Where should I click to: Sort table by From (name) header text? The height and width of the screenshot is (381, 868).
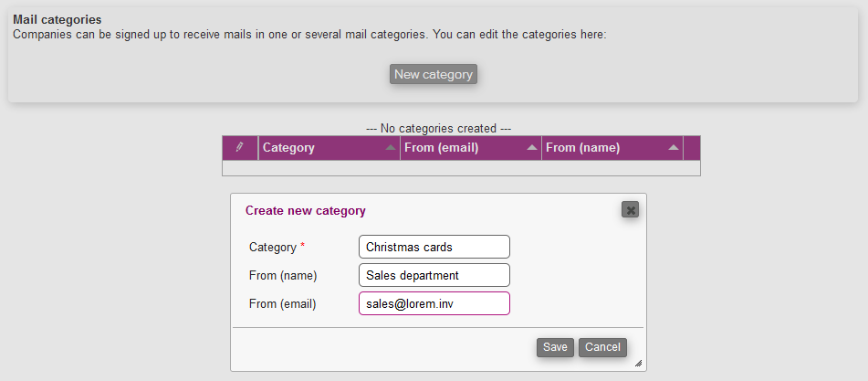coord(582,148)
